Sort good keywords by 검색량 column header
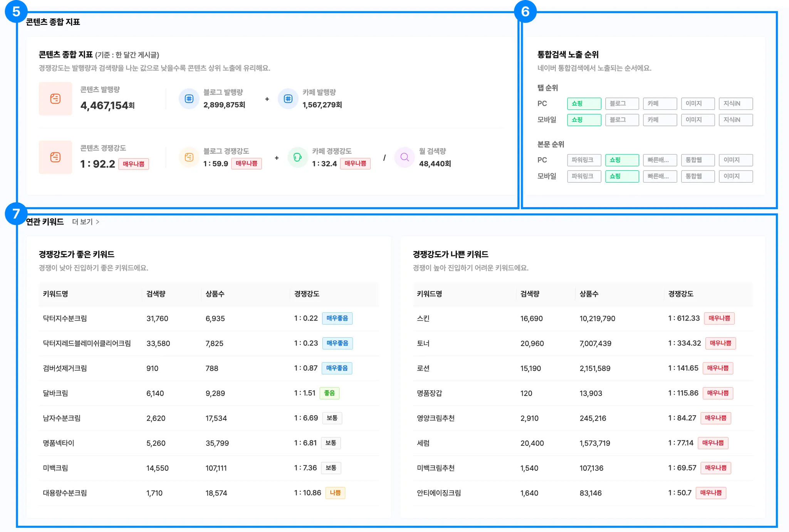789x532 pixels. click(156, 294)
